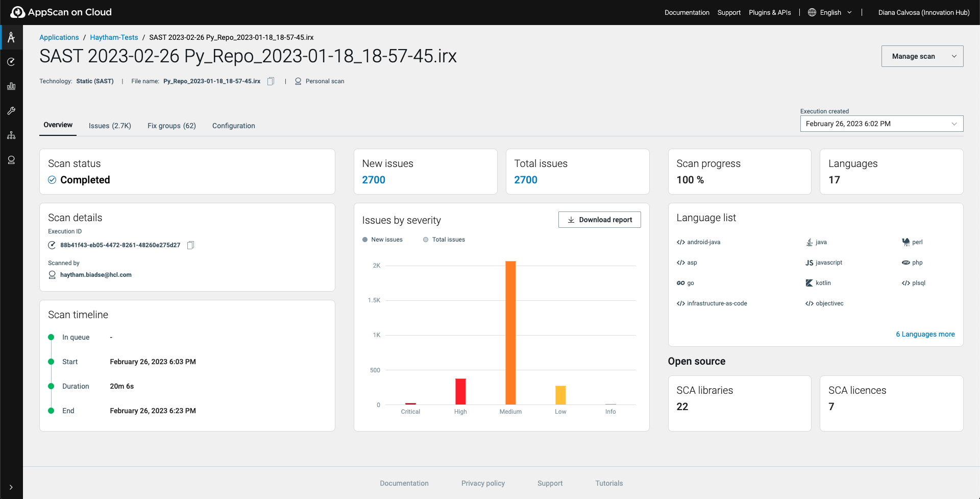The width and height of the screenshot is (980, 499).
Task: Open the Execution created date dropdown
Action: click(881, 124)
